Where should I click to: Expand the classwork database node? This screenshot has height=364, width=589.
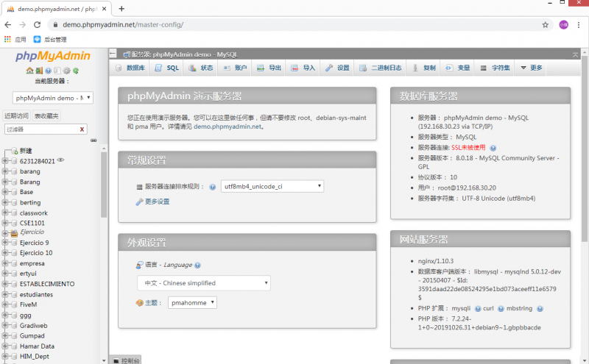[x=5, y=213]
